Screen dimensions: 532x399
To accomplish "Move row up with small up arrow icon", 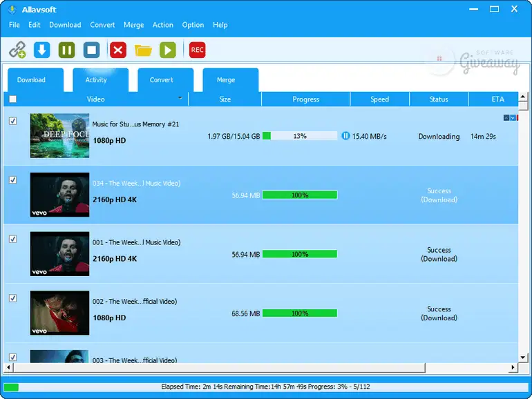I will [x=506, y=117].
